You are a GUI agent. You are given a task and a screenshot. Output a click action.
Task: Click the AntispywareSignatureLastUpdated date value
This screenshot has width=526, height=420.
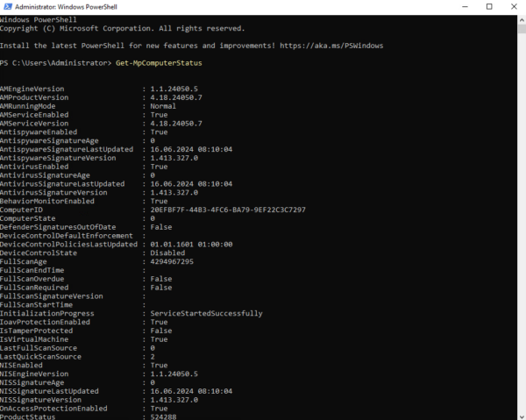tap(191, 149)
